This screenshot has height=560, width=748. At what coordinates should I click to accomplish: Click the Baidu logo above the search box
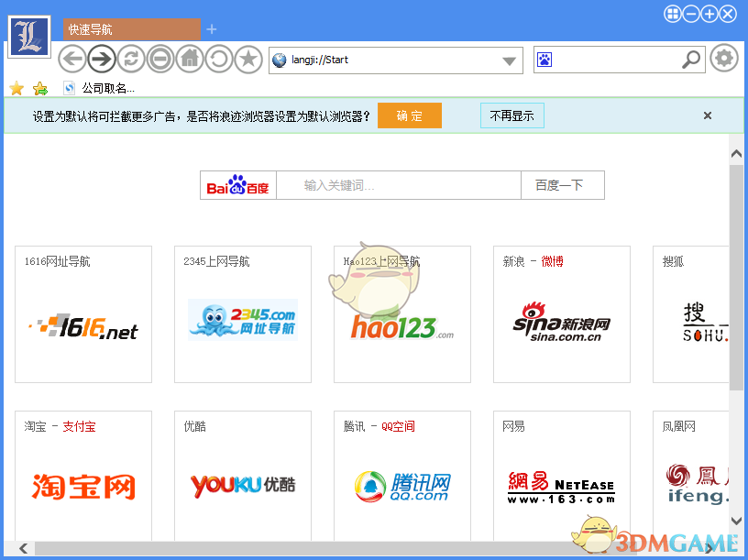(236, 184)
